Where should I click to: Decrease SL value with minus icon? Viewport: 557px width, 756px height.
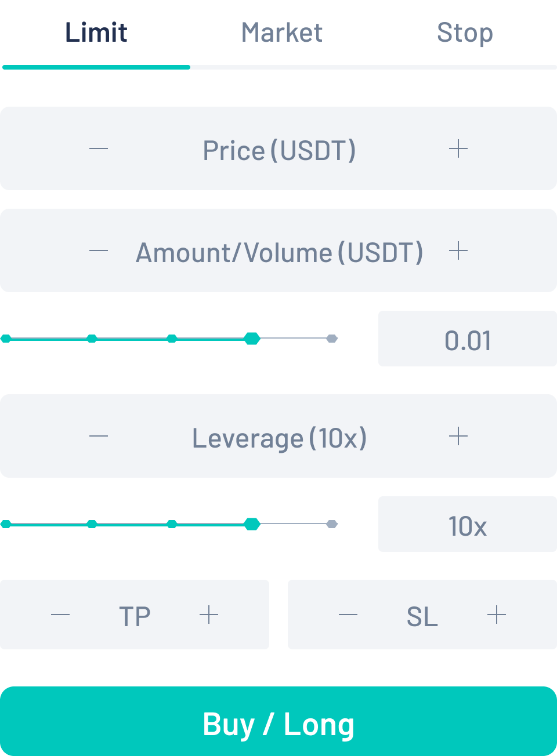tap(348, 615)
